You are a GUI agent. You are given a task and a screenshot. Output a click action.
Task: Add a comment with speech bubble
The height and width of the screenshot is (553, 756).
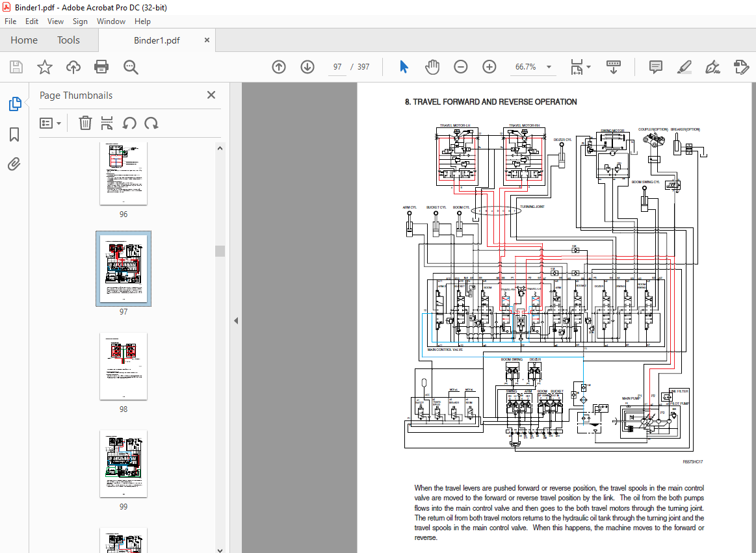click(x=655, y=67)
